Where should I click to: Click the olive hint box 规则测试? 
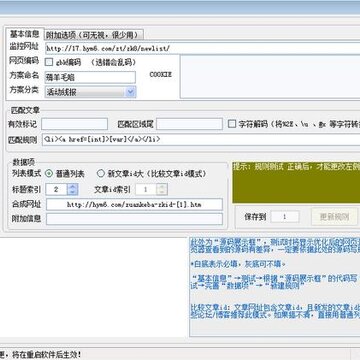pos(296,183)
